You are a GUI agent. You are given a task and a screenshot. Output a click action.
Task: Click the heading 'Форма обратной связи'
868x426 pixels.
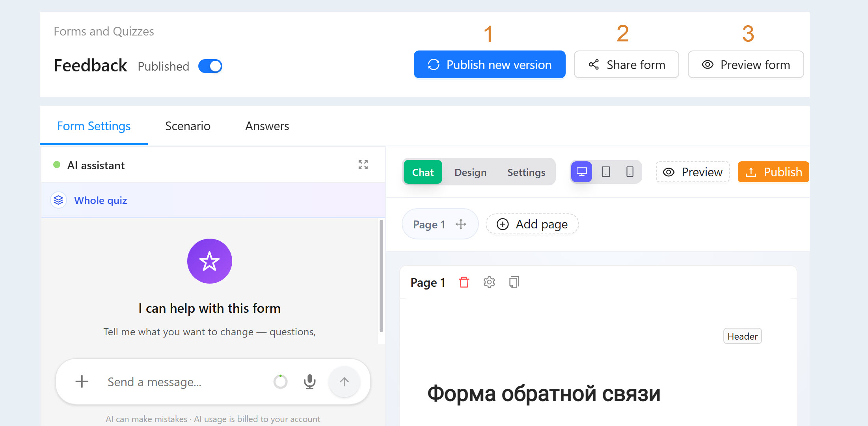(x=544, y=394)
